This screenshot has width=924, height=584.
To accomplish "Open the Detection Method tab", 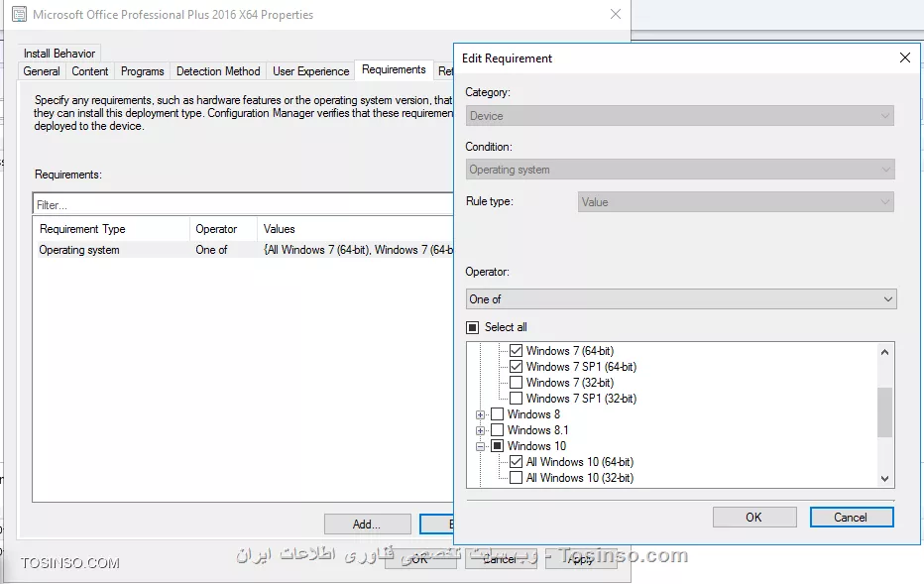I will 218,71.
